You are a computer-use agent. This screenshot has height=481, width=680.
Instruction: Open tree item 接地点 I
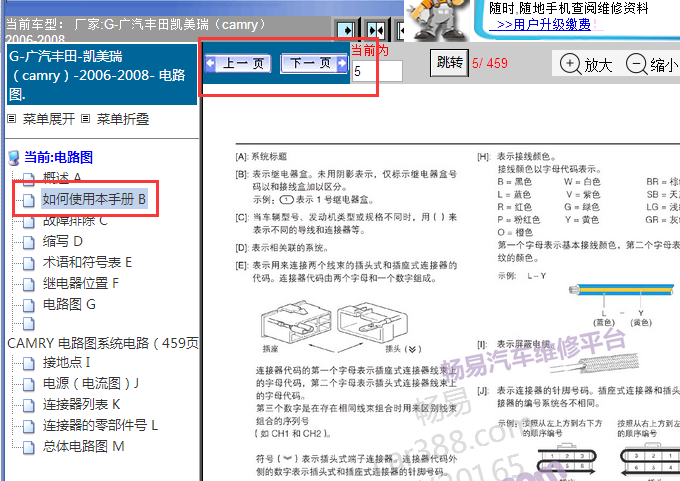coord(66,362)
